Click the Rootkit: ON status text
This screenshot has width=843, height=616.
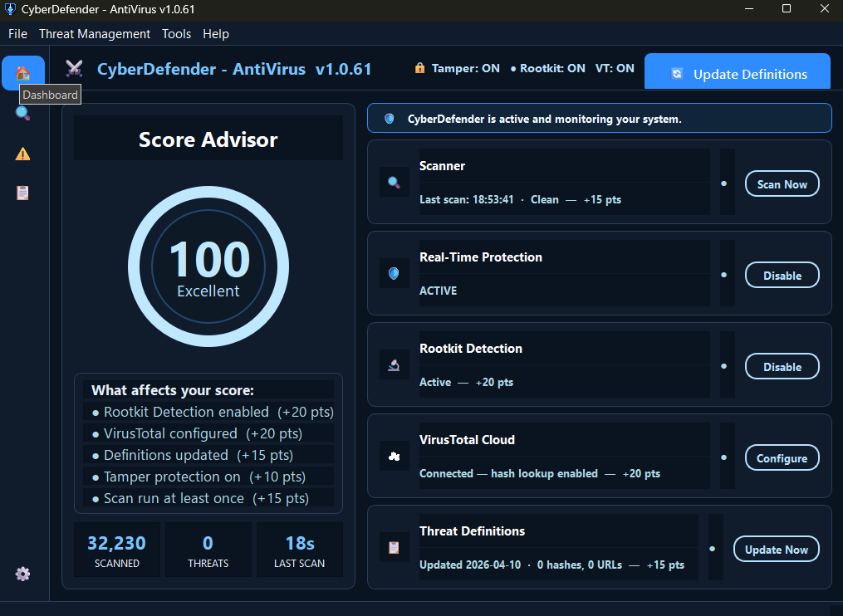[552, 68]
